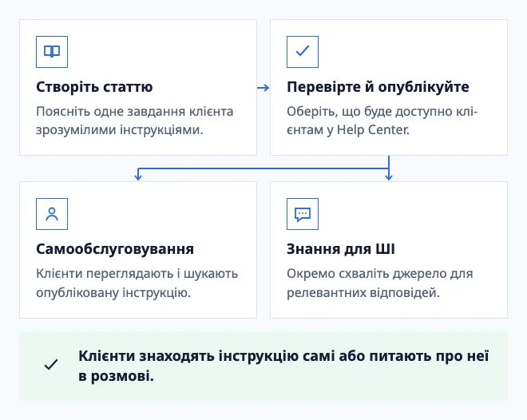
Task: Click the person icon above Самообслуговування
Action: [x=52, y=214]
